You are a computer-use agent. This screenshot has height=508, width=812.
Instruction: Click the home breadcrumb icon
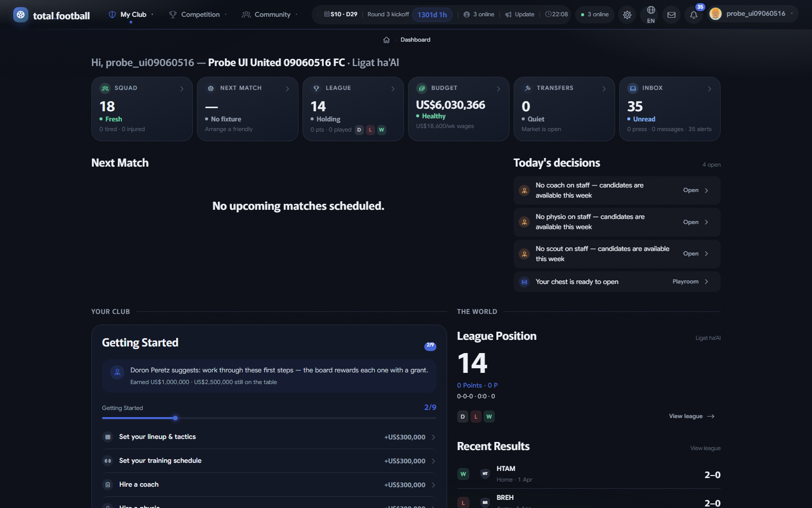coord(386,40)
